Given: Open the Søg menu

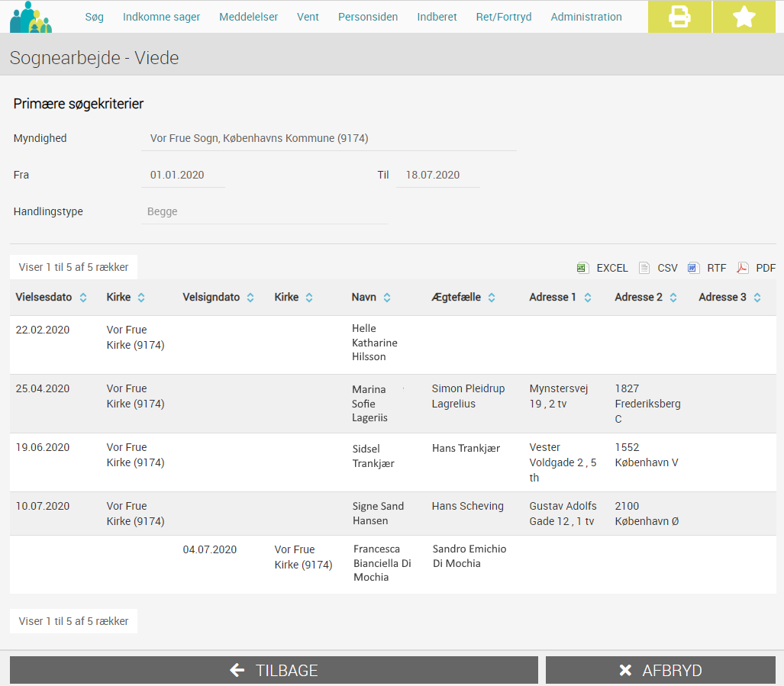Looking at the screenshot, I should point(95,17).
